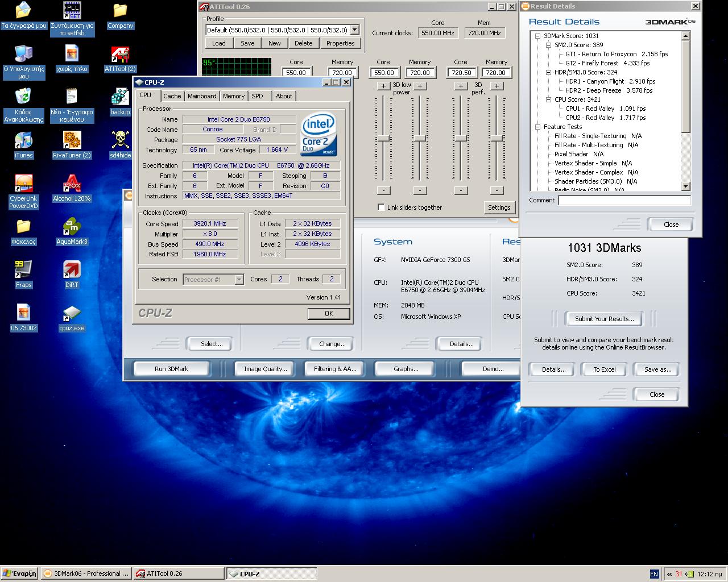Click To Excel button
The image size is (728, 582).
point(605,369)
